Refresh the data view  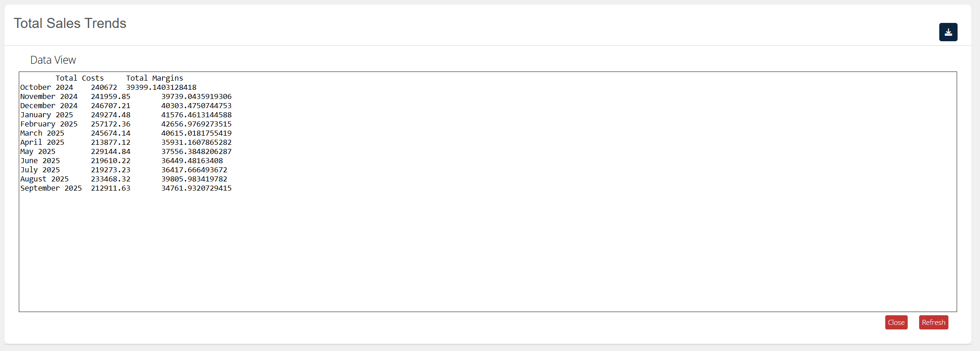tap(933, 323)
